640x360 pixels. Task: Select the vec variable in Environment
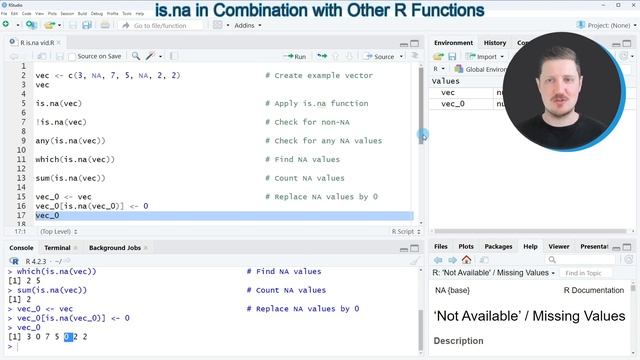point(448,93)
